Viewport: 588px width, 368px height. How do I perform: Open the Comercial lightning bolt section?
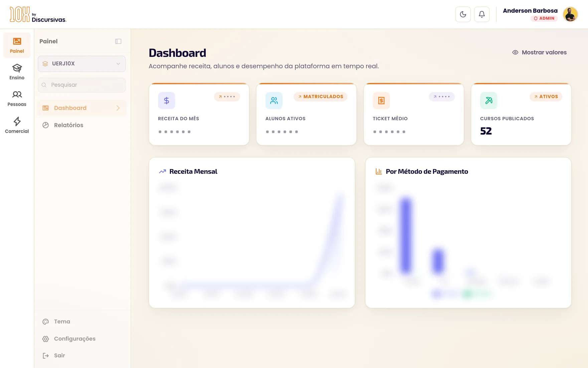coord(17,125)
